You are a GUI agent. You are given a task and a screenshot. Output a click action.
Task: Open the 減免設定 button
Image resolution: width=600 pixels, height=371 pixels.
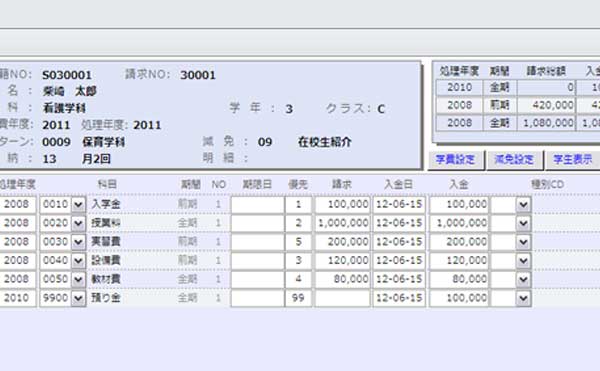coord(514,159)
